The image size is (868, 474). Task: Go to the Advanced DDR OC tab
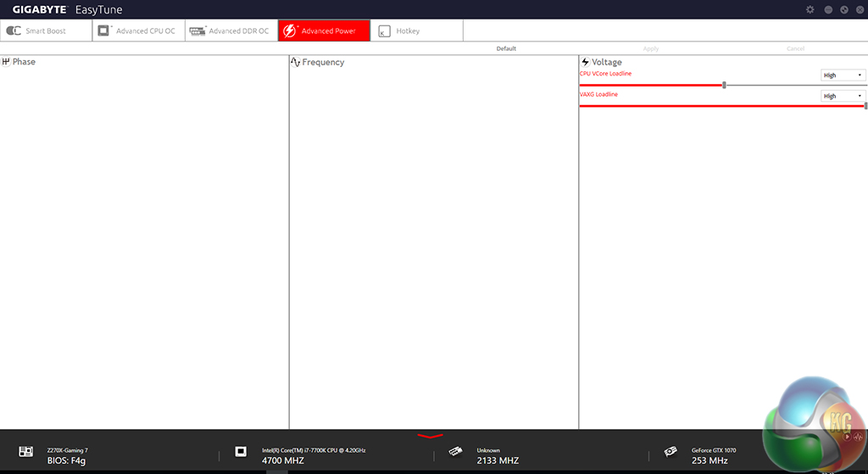[x=231, y=31]
